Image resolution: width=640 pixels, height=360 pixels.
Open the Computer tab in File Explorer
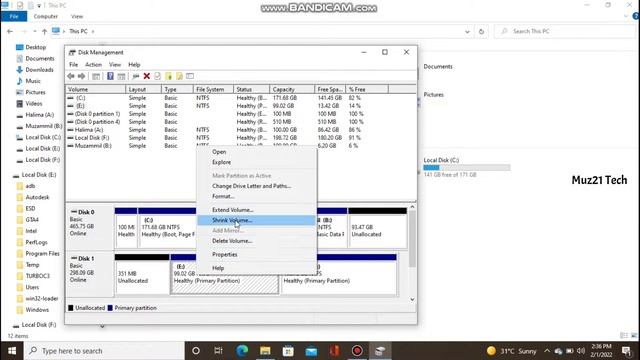tap(46, 16)
